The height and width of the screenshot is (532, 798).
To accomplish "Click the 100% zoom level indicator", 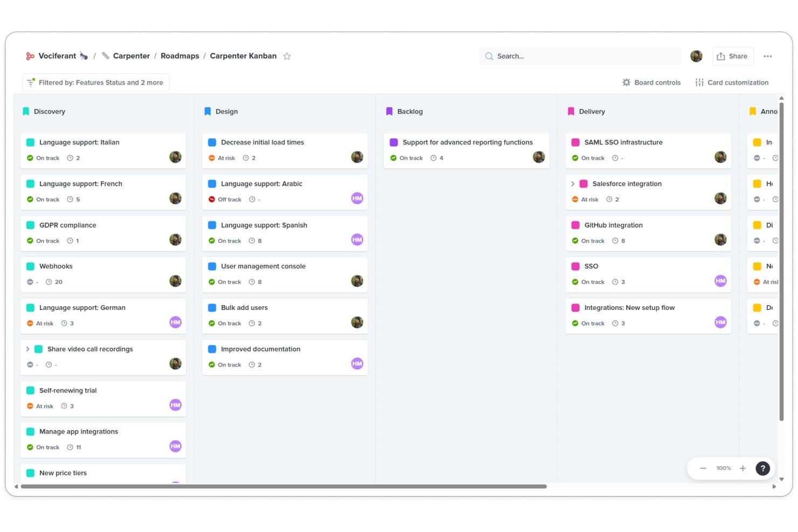I will (x=723, y=468).
